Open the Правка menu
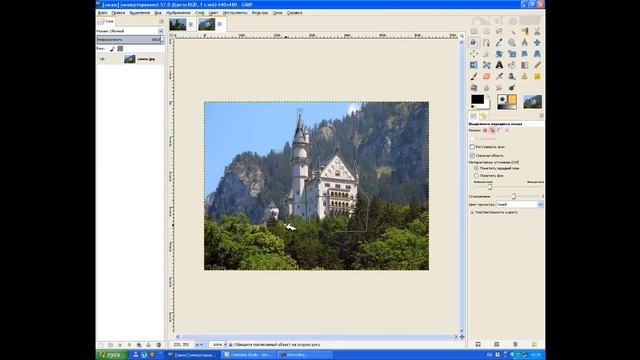Viewport: 640px width, 360px height. point(118,13)
